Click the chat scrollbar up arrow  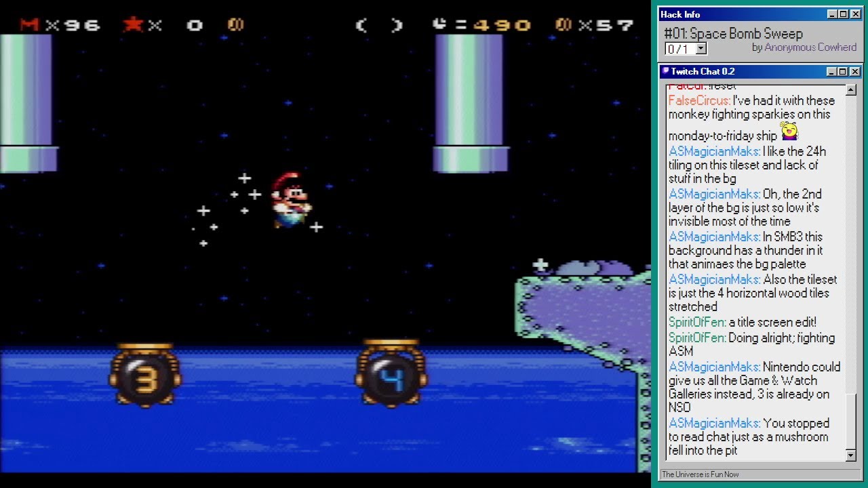click(x=851, y=91)
